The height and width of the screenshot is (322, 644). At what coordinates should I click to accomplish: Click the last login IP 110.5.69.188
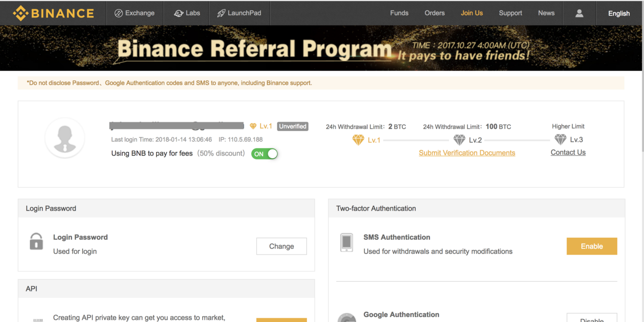coord(241,140)
